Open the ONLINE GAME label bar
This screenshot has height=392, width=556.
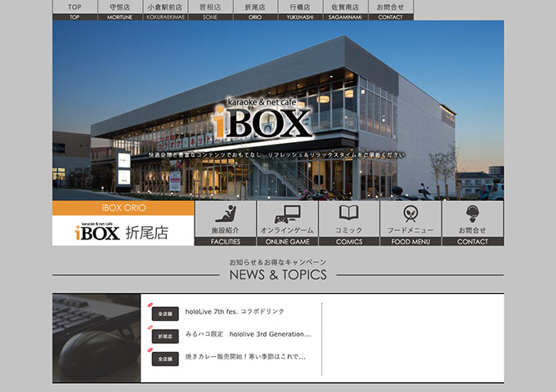[287, 242]
